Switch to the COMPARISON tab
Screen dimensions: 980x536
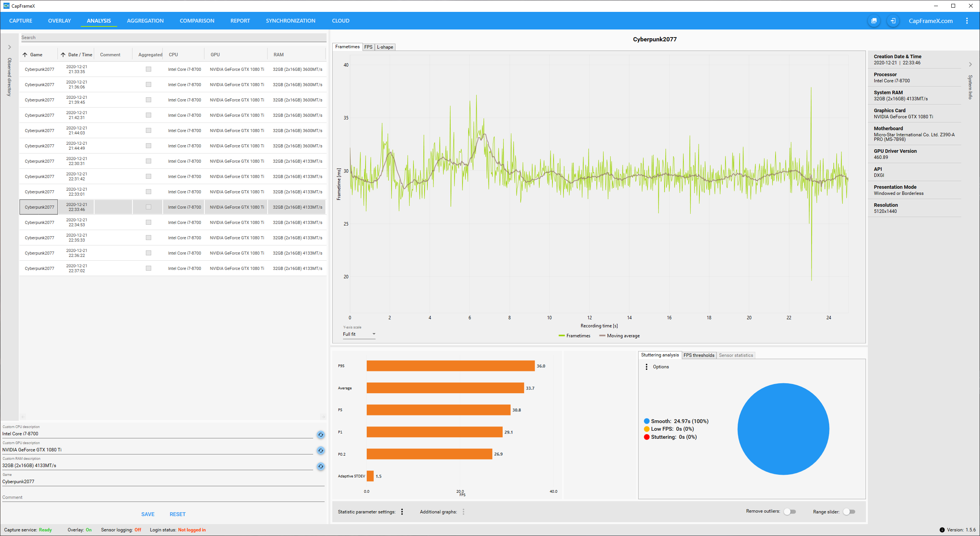(197, 21)
